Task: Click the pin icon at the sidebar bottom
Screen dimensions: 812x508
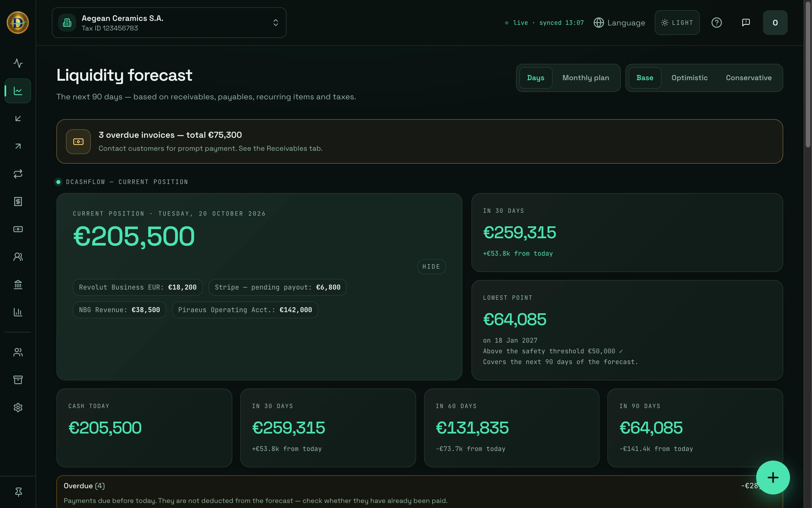Action: [18, 492]
